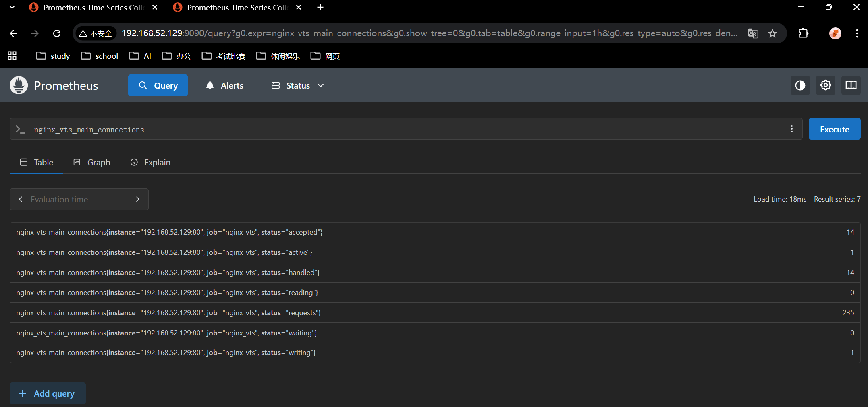Open the Query page
The image size is (868, 407).
pyautogui.click(x=158, y=85)
